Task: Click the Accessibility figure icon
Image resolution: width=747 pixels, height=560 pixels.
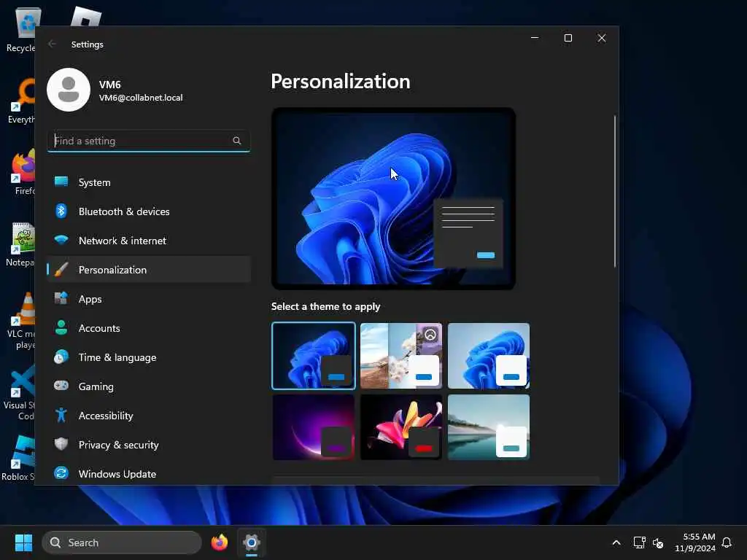Action: (x=61, y=415)
